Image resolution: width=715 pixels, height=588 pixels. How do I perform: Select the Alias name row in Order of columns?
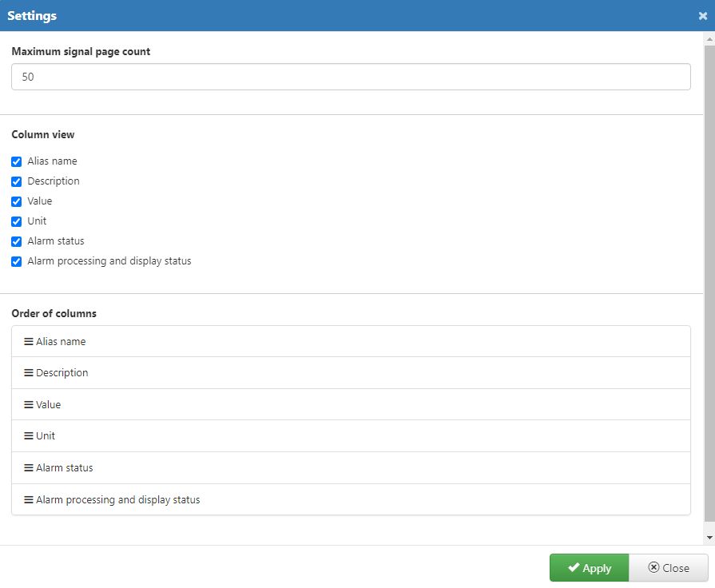351,341
